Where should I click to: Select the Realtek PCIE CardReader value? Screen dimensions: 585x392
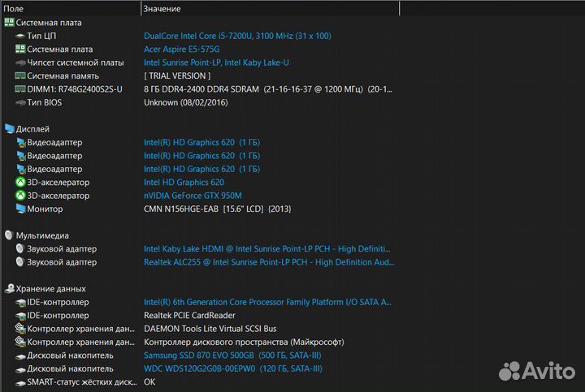click(189, 315)
